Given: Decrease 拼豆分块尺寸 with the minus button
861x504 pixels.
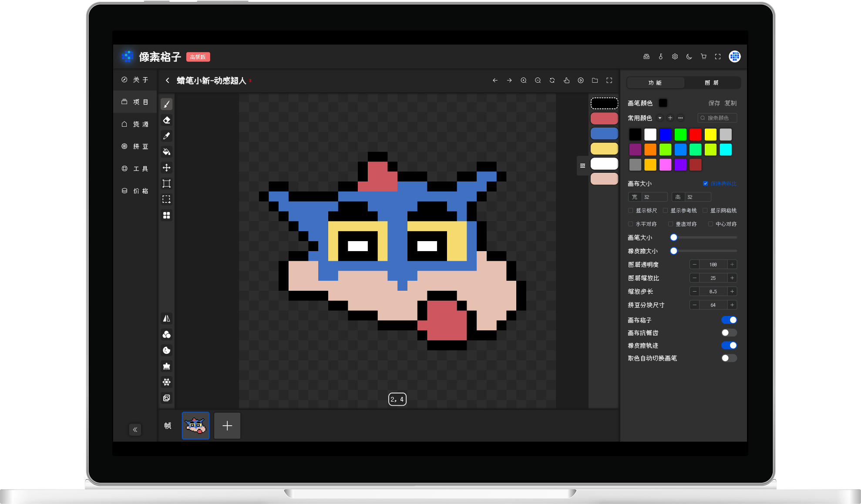Looking at the screenshot, I should click(x=695, y=305).
